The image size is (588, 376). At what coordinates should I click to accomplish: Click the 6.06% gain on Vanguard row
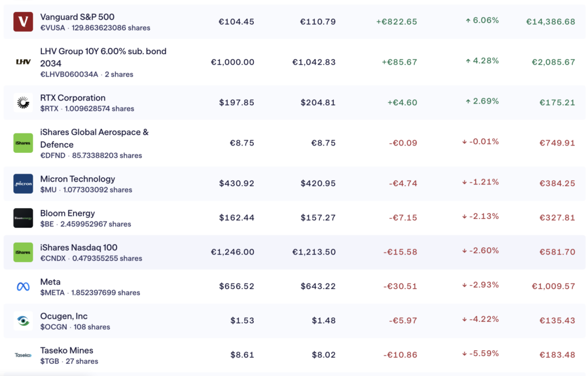[x=482, y=21]
